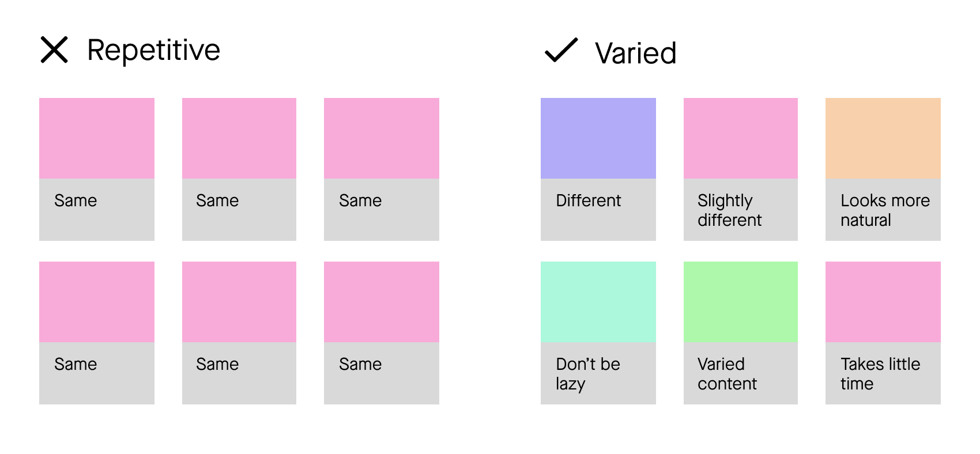
Task: Click the Varied heading text
Action: click(x=636, y=54)
